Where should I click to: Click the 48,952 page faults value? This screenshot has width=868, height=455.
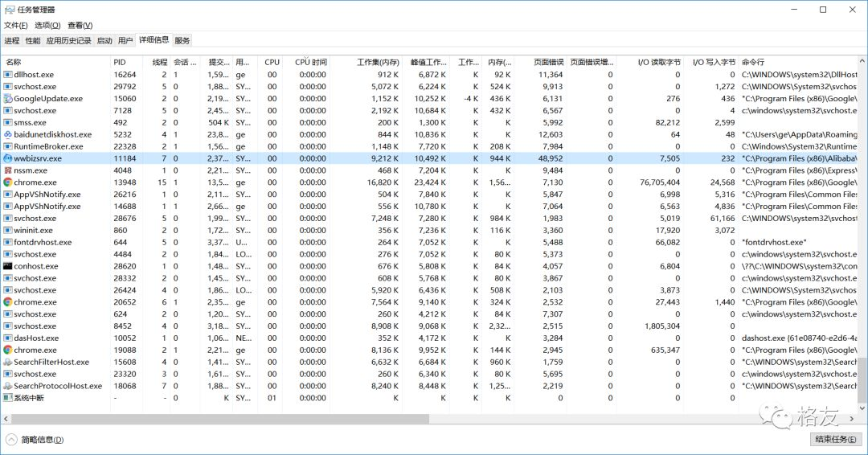(x=551, y=158)
